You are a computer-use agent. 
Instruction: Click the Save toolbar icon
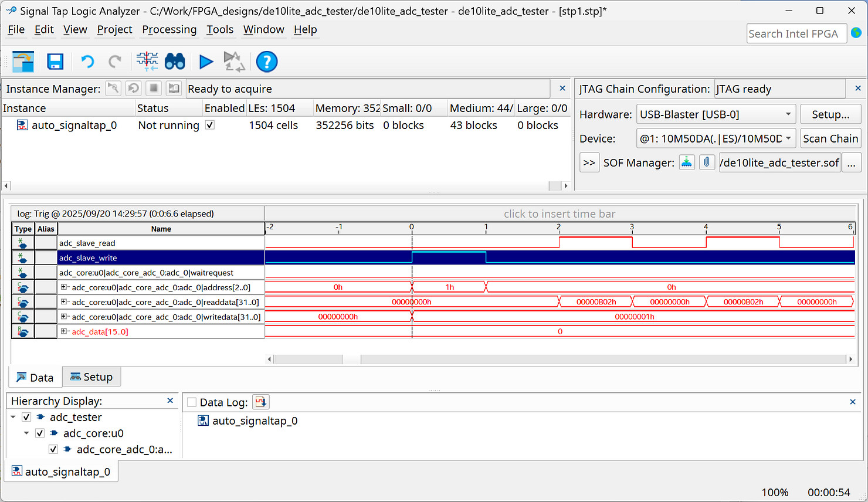coord(55,62)
